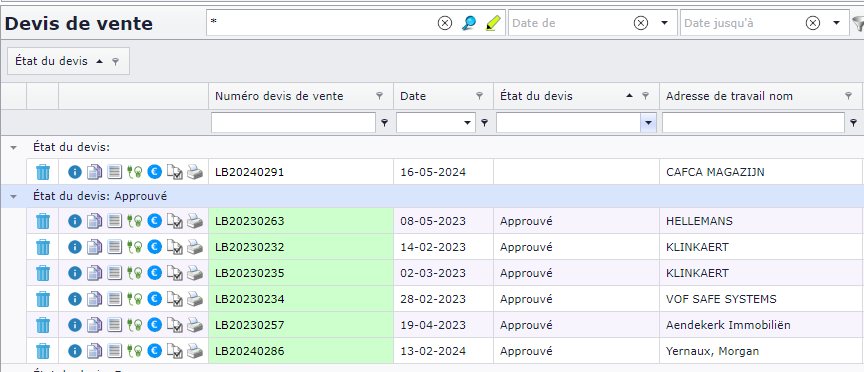Click the funnel filter icon at top right

(858, 23)
